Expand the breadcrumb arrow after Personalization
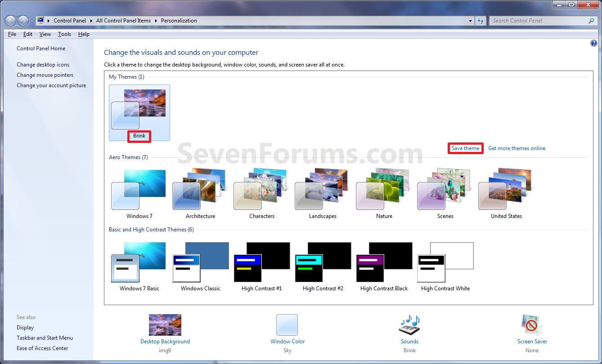 (201, 20)
